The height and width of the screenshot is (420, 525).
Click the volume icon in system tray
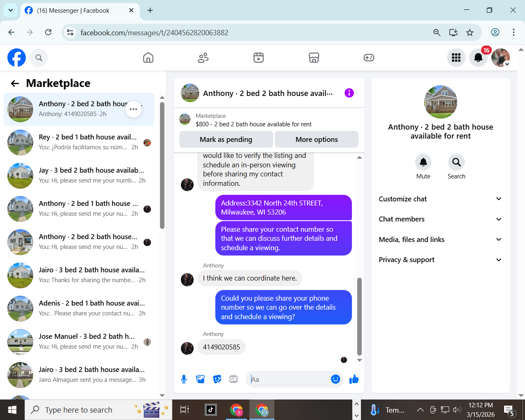coord(457,410)
